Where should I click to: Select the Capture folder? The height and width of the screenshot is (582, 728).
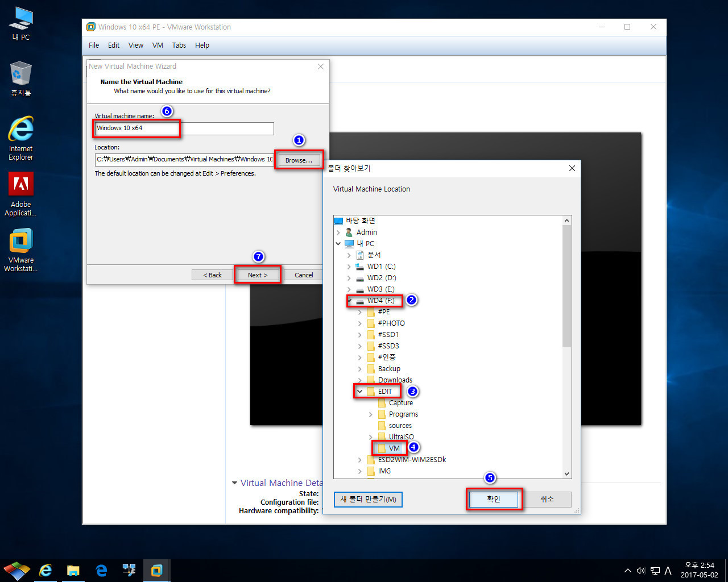401,402
